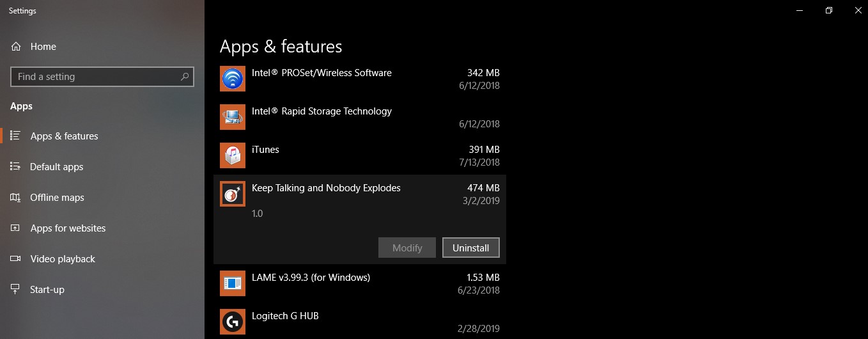The width and height of the screenshot is (868, 339).
Task: Click the iTunes app icon
Action: pos(233,155)
